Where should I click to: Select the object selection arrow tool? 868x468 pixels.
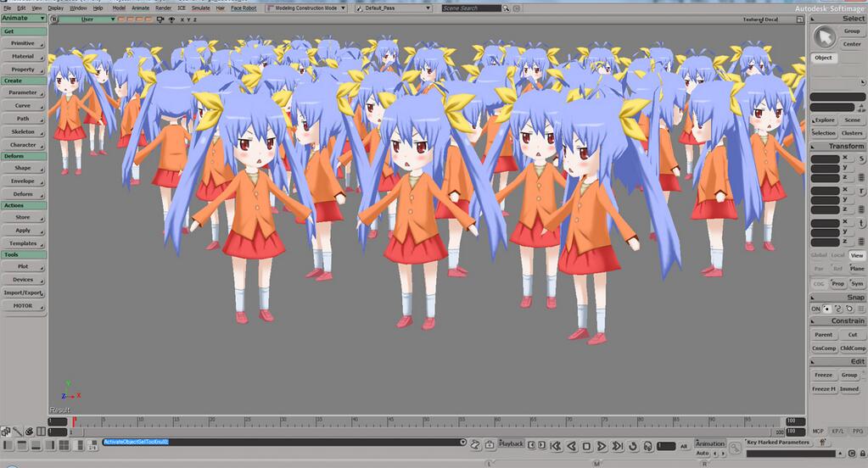[x=823, y=37]
